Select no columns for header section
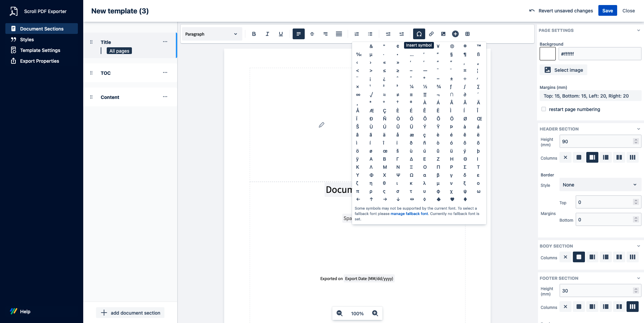Viewport: 644px width, 323px height. tap(565, 157)
